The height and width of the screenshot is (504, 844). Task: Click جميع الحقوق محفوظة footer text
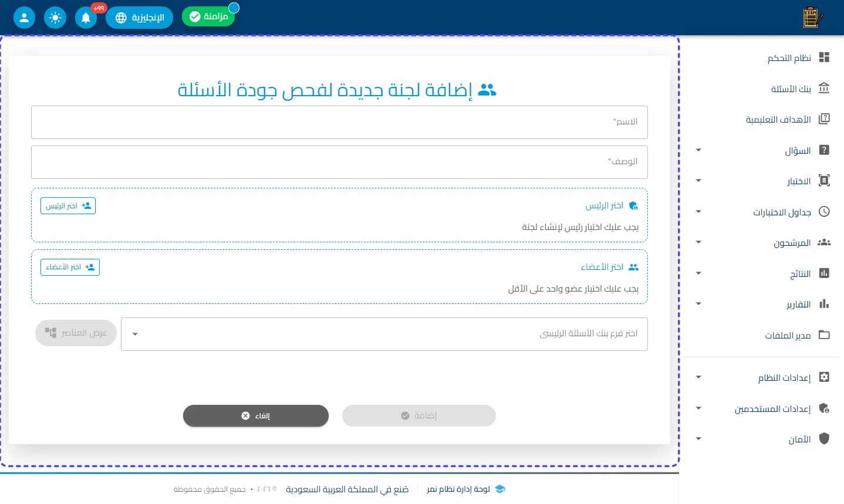(210, 489)
